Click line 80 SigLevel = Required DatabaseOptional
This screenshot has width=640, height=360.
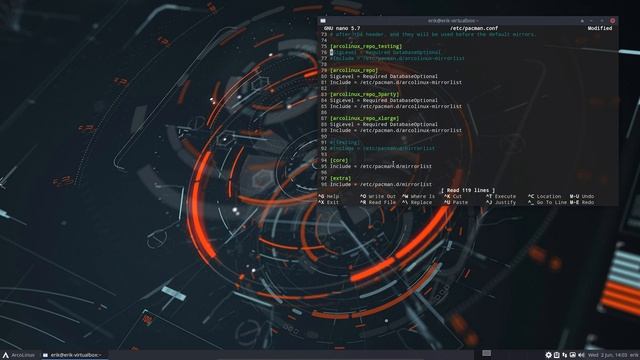pos(384,76)
